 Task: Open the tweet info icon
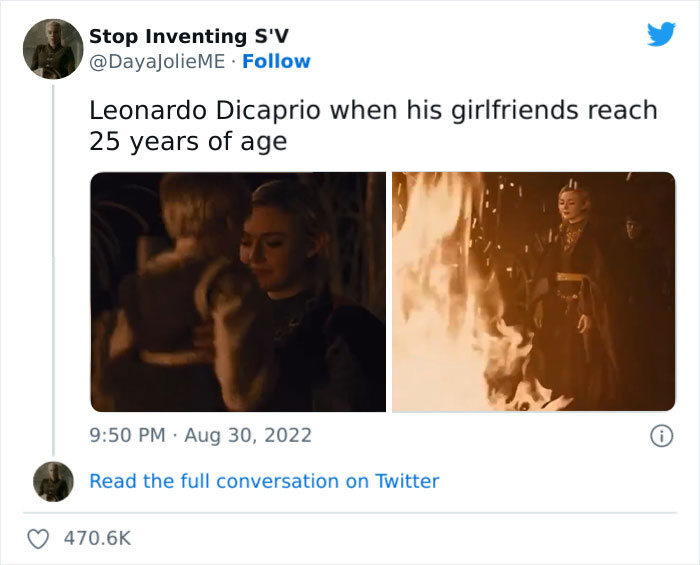(x=660, y=435)
